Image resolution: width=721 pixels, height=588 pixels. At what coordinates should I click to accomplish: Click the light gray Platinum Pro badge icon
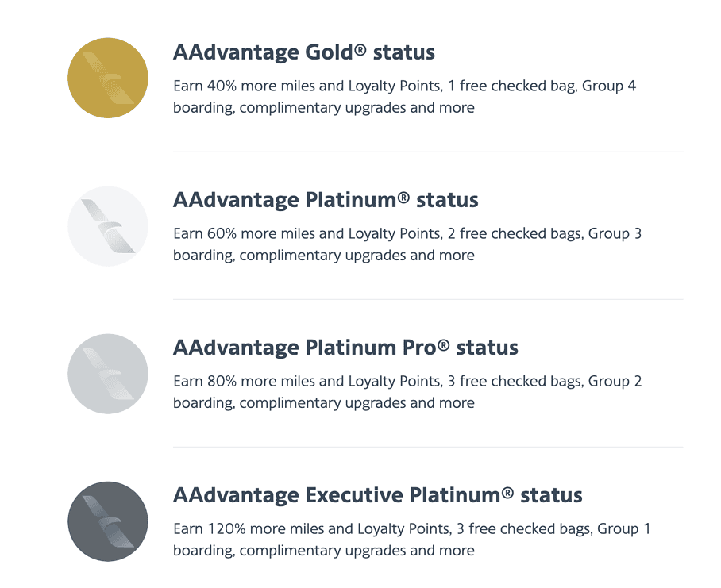[108, 374]
